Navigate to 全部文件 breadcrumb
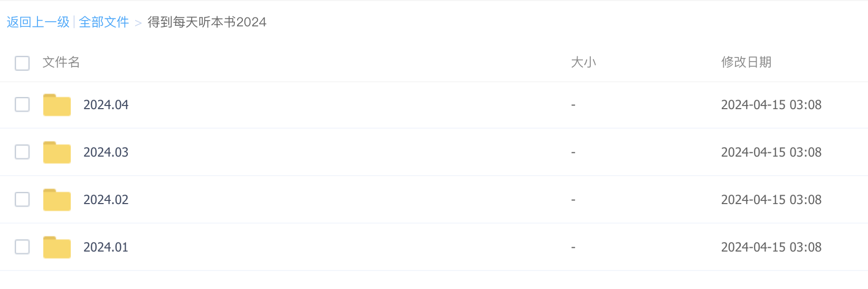Viewport: 868px width, 289px height. point(104,22)
